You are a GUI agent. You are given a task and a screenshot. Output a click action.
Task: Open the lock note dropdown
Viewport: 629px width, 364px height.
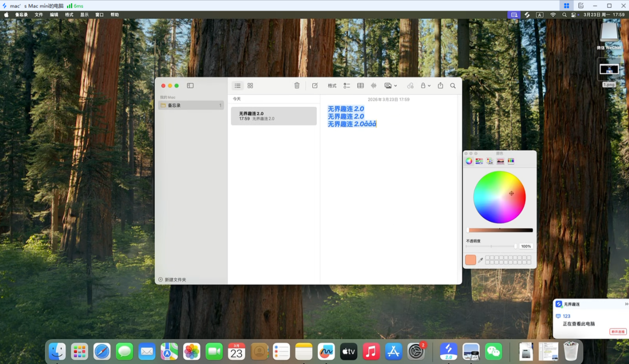(429, 86)
